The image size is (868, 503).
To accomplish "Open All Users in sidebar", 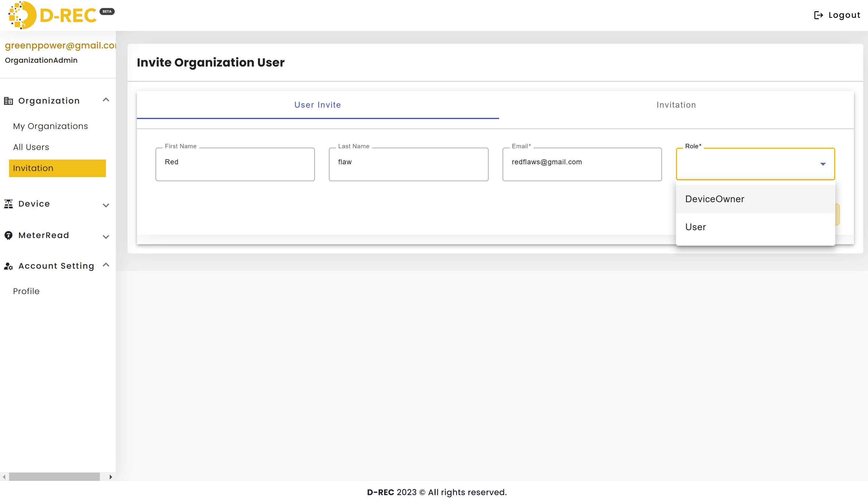I will pos(31,147).
